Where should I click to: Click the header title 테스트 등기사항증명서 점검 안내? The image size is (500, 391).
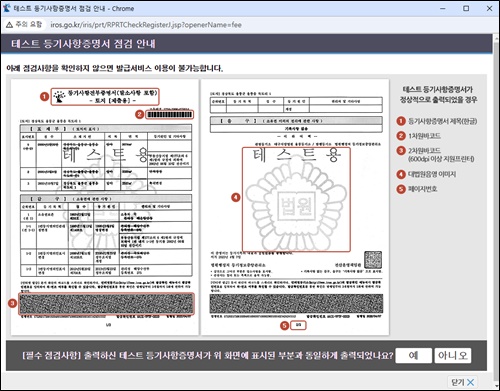pos(83,44)
